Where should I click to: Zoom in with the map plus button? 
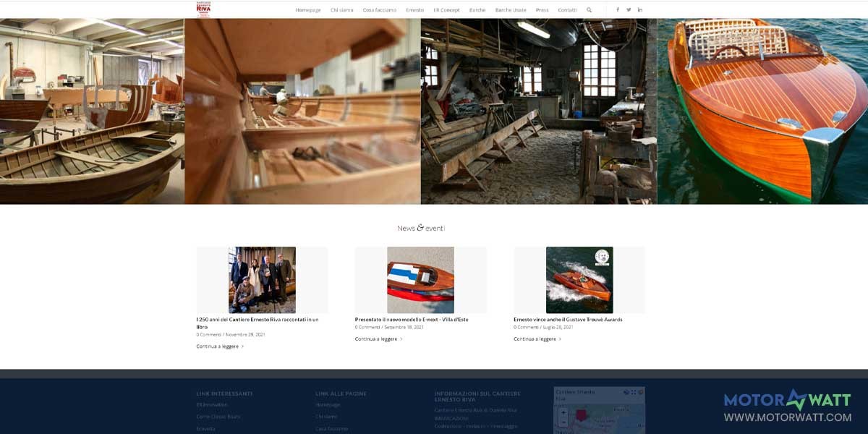coord(564,412)
